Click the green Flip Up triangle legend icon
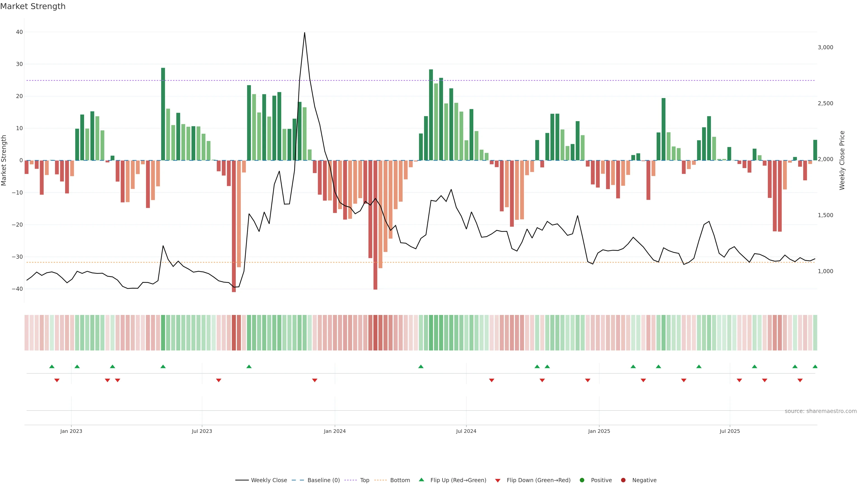This screenshot has height=488, width=868. pos(421,480)
